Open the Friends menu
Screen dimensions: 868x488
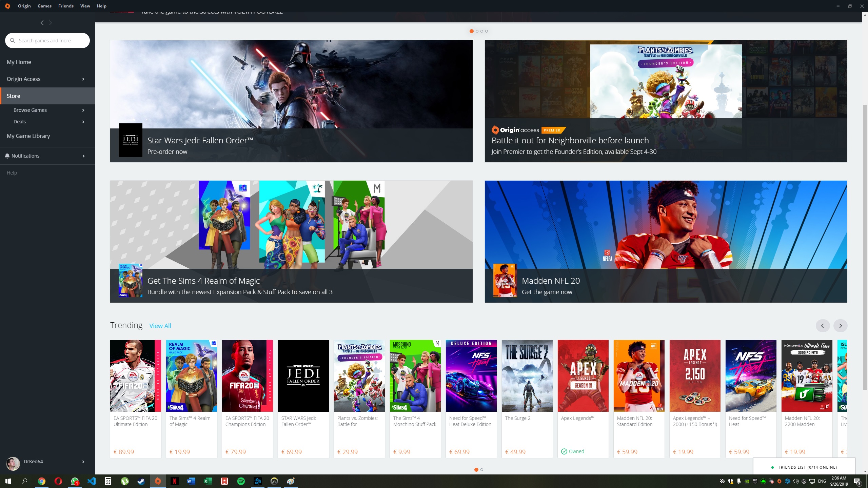click(x=66, y=6)
